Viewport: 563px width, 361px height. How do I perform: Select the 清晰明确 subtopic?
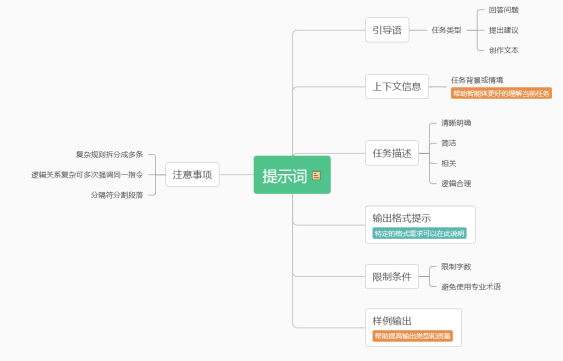click(x=456, y=123)
